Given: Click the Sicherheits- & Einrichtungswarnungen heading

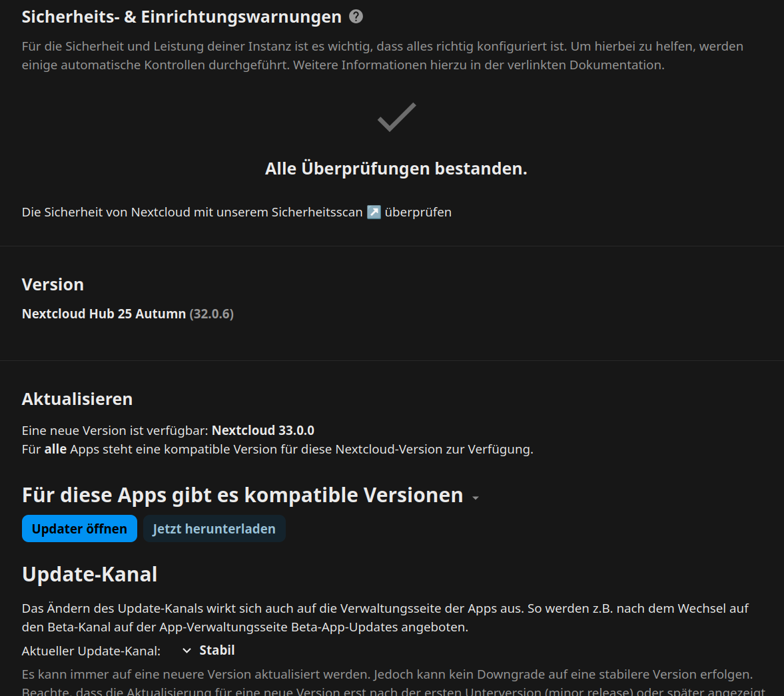Looking at the screenshot, I should click(181, 17).
